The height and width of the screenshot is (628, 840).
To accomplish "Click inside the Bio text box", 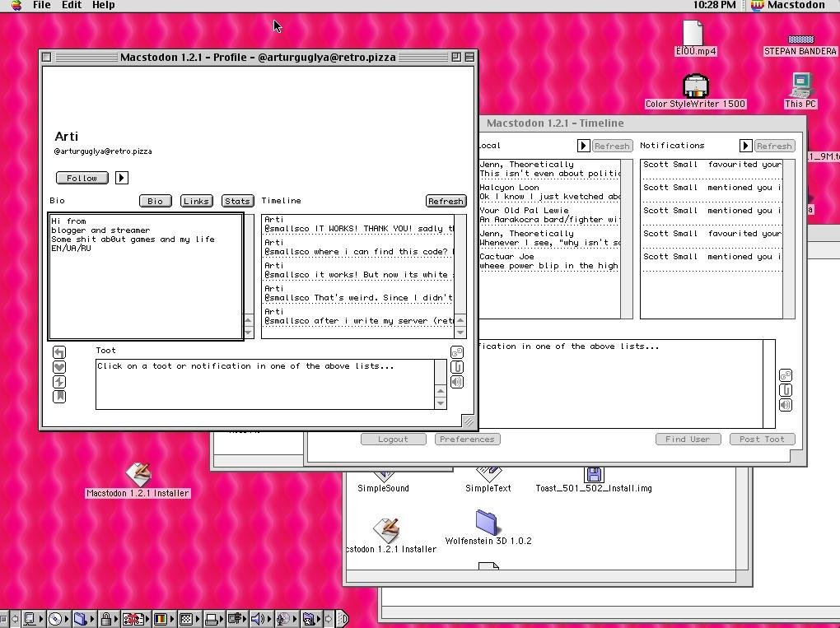I will pos(146,277).
